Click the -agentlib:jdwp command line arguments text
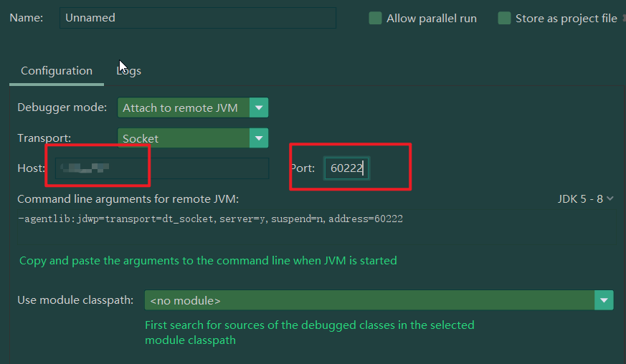Screen dimensions: 626x364 click(209, 219)
